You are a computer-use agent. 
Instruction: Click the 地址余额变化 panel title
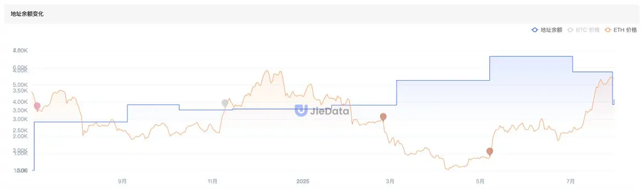[x=27, y=14]
